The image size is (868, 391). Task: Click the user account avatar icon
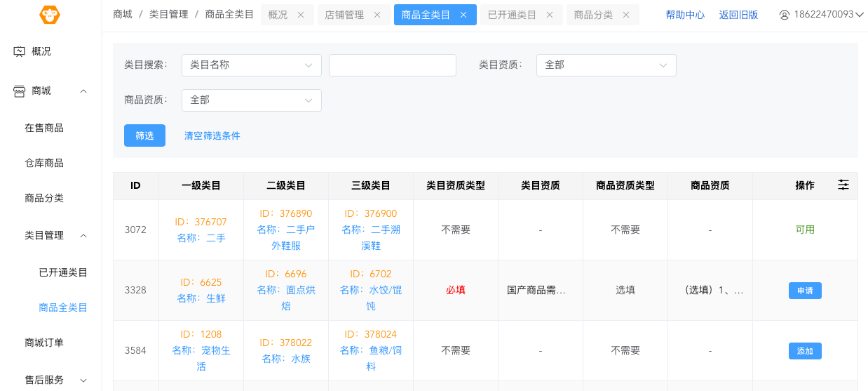pos(785,15)
